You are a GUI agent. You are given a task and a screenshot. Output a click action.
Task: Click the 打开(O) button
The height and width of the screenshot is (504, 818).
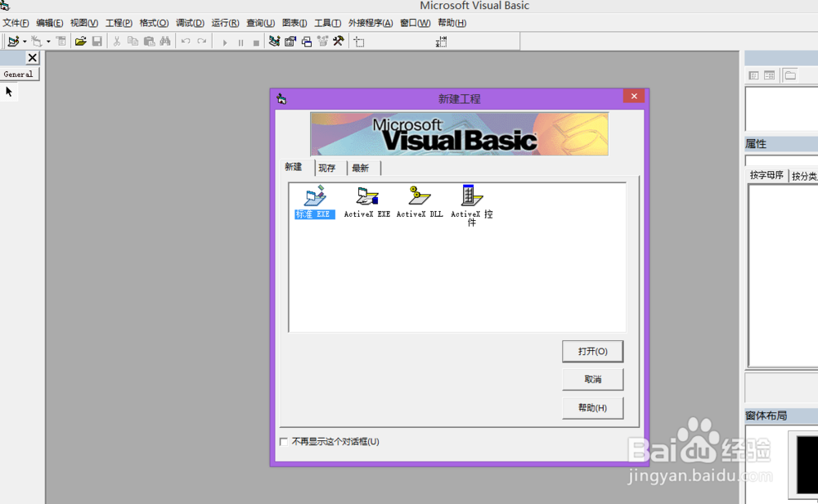pyautogui.click(x=592, y=352)
